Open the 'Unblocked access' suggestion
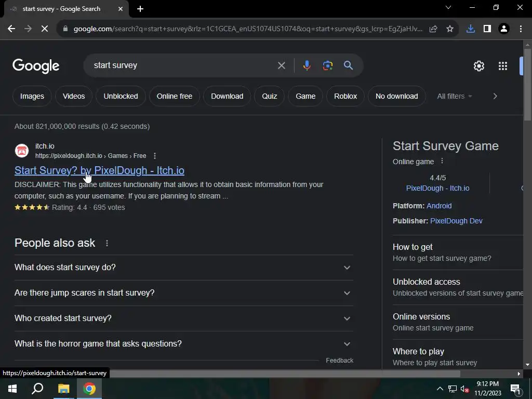Screen dimensions: 532x399 click(458, 287)
